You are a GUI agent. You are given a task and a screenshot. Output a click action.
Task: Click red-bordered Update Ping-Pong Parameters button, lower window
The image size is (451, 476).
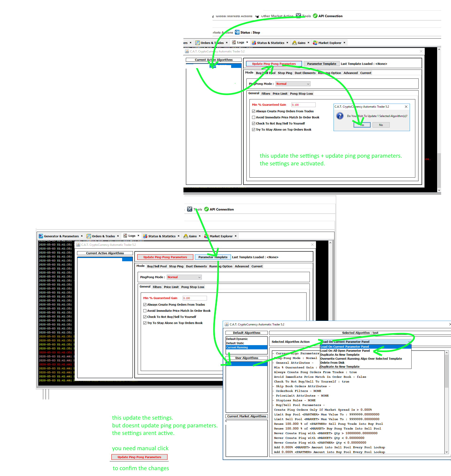(165, 257)
